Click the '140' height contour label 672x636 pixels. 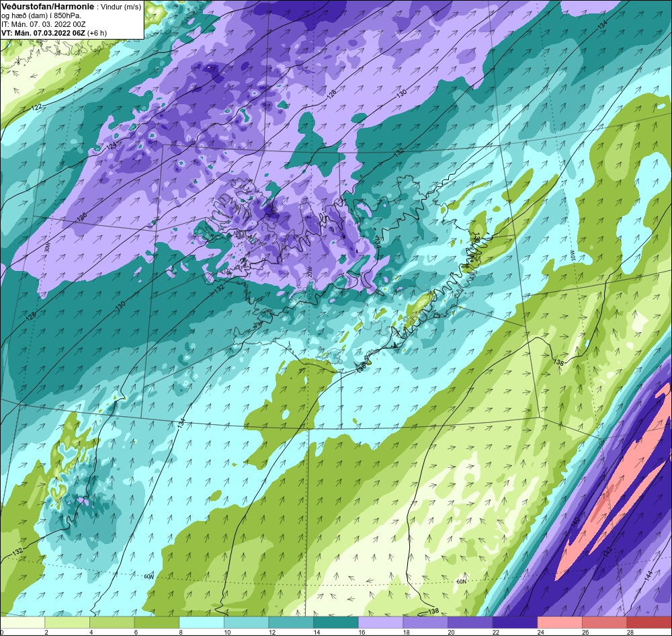point(575,522)
